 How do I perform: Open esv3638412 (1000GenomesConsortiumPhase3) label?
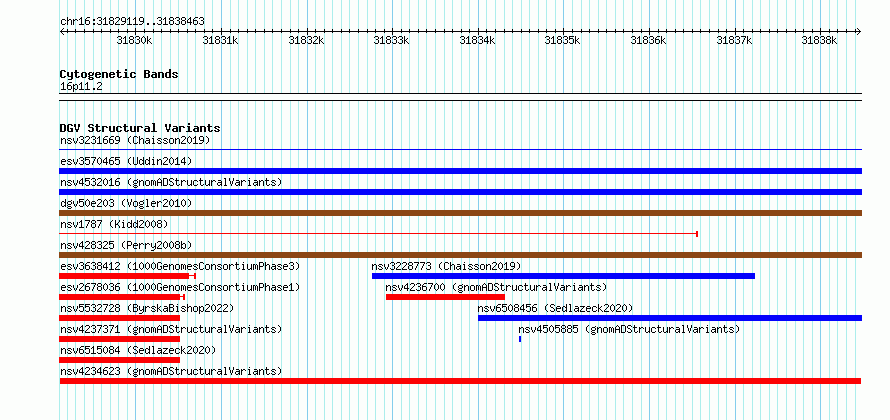pyautogui.click(x=180, y=266)
